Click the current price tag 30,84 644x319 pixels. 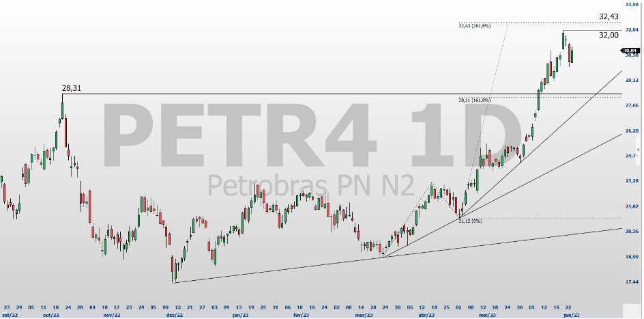coord(630,51)
